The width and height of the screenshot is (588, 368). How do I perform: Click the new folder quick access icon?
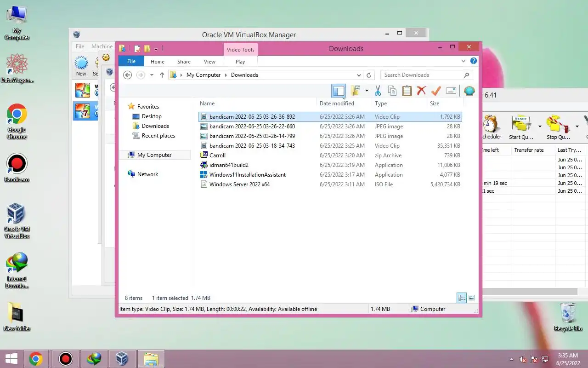[147, 49]
